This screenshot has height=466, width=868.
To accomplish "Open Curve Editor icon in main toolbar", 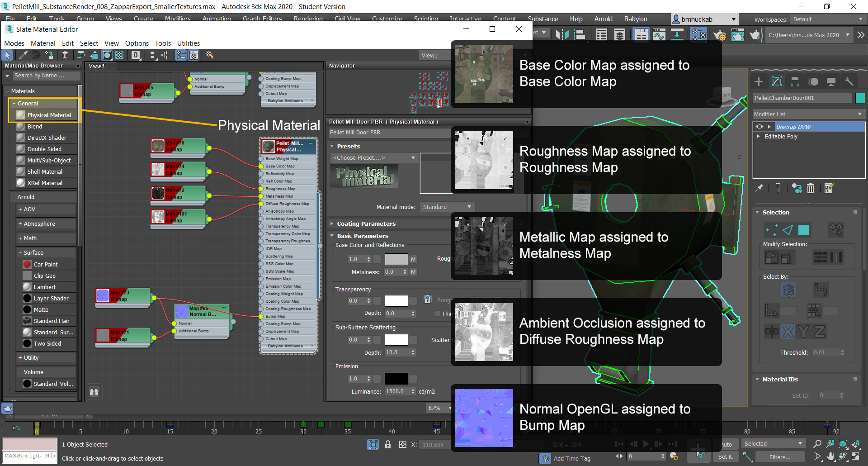I will coord(659,34).
